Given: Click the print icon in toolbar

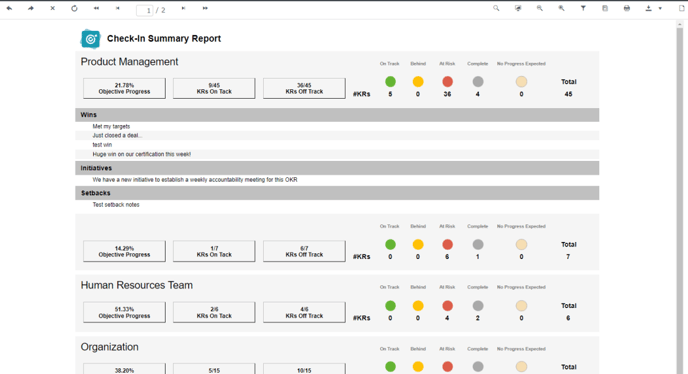Looking at the screenshot, I should coord(627,8).
